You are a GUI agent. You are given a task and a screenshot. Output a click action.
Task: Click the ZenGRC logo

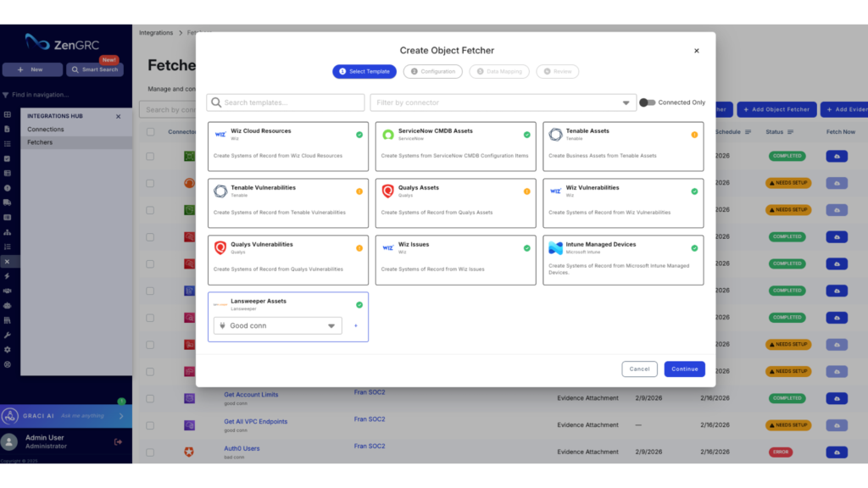[61, 44]
